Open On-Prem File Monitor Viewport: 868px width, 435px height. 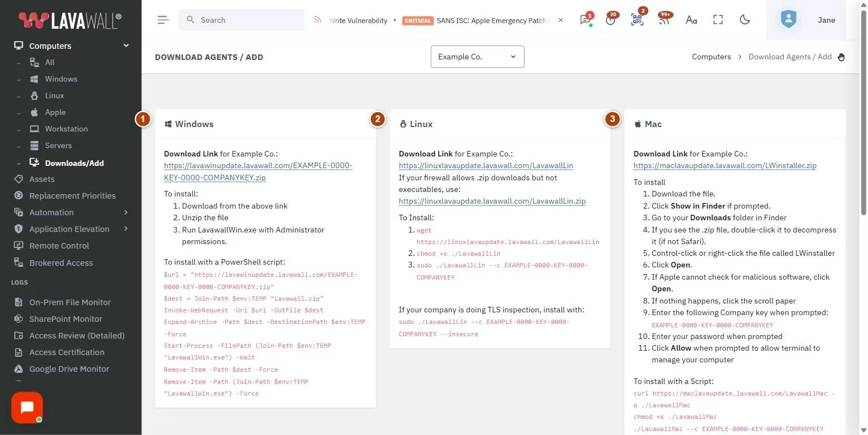pos(70,302)
